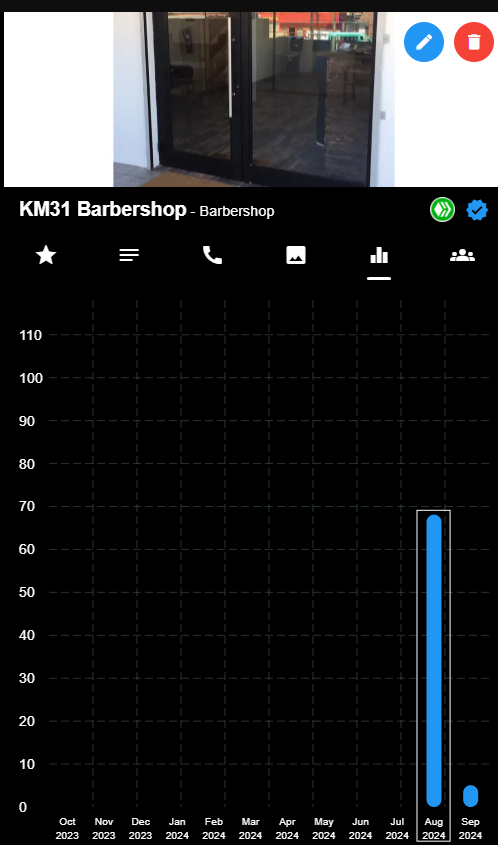The height and width of the screenshot is (845, 498).
Task: Click the Sep 2024 axis label
Action: coord(471,829)
